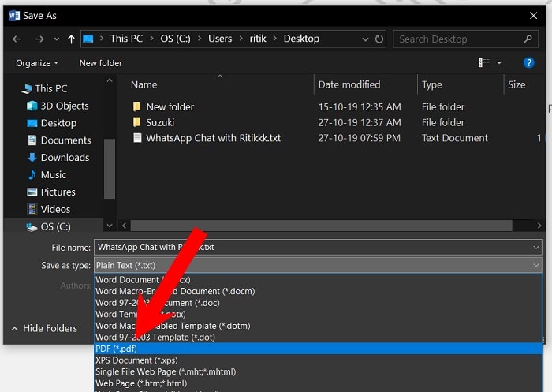Select 'Users' in the address breadcrumb
Screen dimensions: 552x392
(220, 39)
